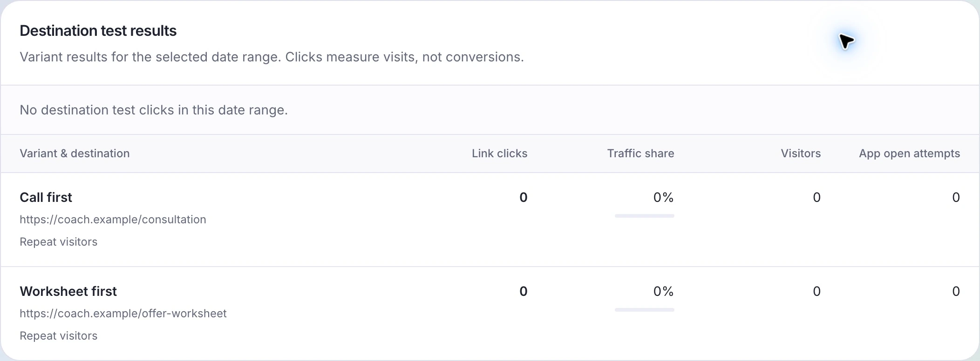
Task: Open the coach.example/offer-worksheet URL
Action: [x=123, y=314]
